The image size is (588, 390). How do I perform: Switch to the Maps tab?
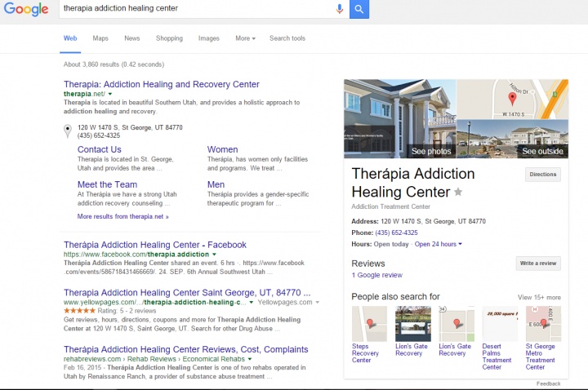(x=100, y=38)
